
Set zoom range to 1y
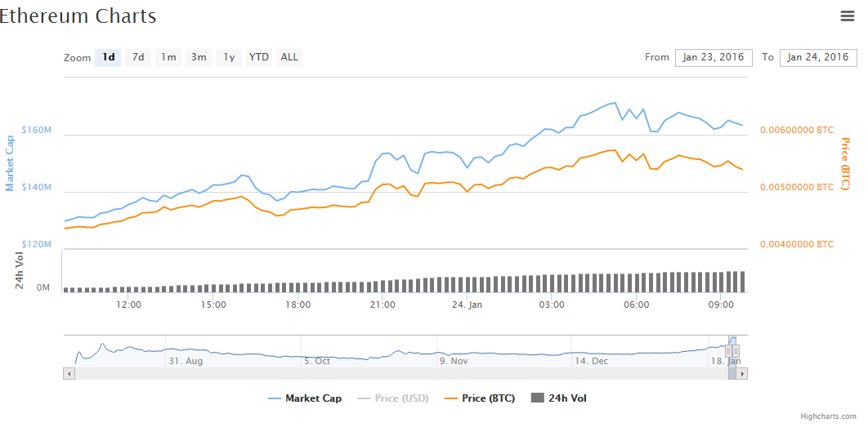pos(229,57)
